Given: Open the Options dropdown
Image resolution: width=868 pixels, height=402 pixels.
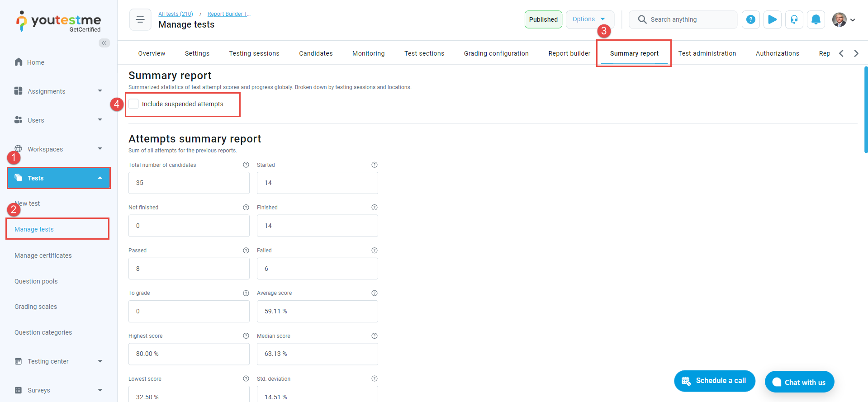Looking at the screenshot, I should click(590, 19).
